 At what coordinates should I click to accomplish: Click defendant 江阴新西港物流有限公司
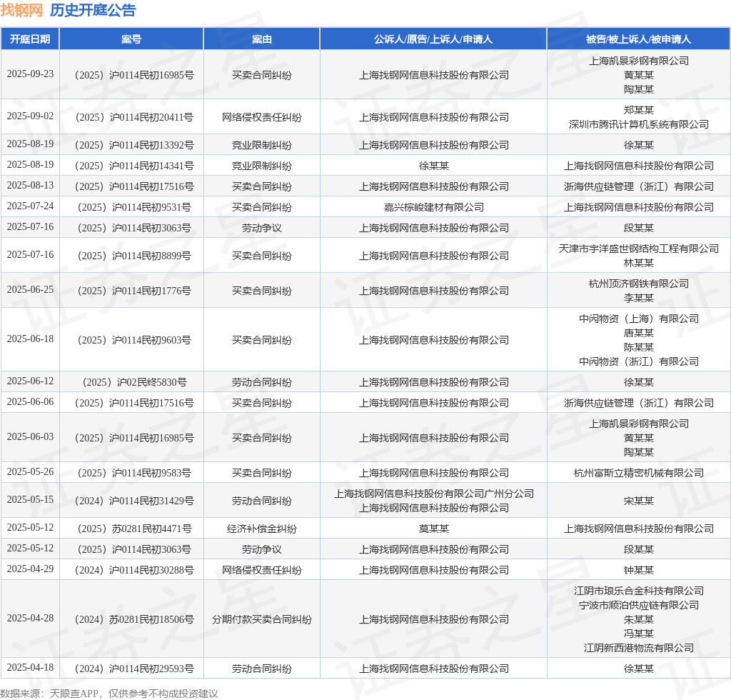coord(639,648)
